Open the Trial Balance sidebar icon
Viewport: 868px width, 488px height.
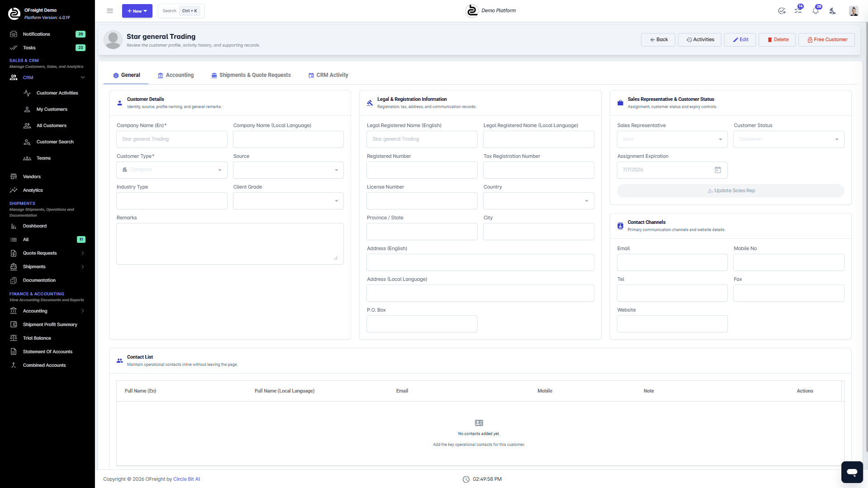tap(14, 338)
